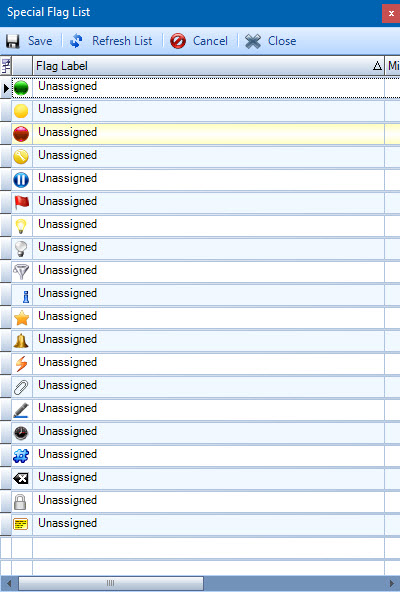The width and height of the screenshot is (400, 592).
Task: Select the green circle flag icon
Action: [21, 88]
